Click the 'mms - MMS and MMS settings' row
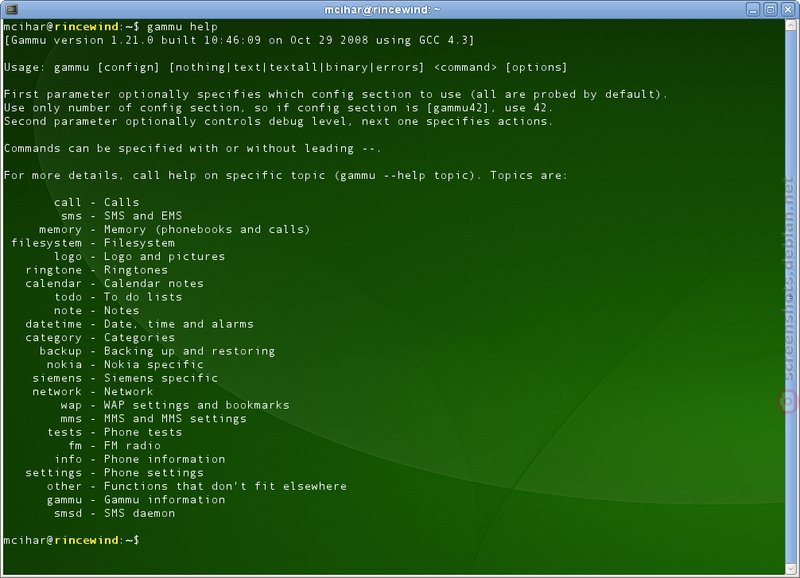This screenshot has width=800, height=578. click(x=154, y=418)
